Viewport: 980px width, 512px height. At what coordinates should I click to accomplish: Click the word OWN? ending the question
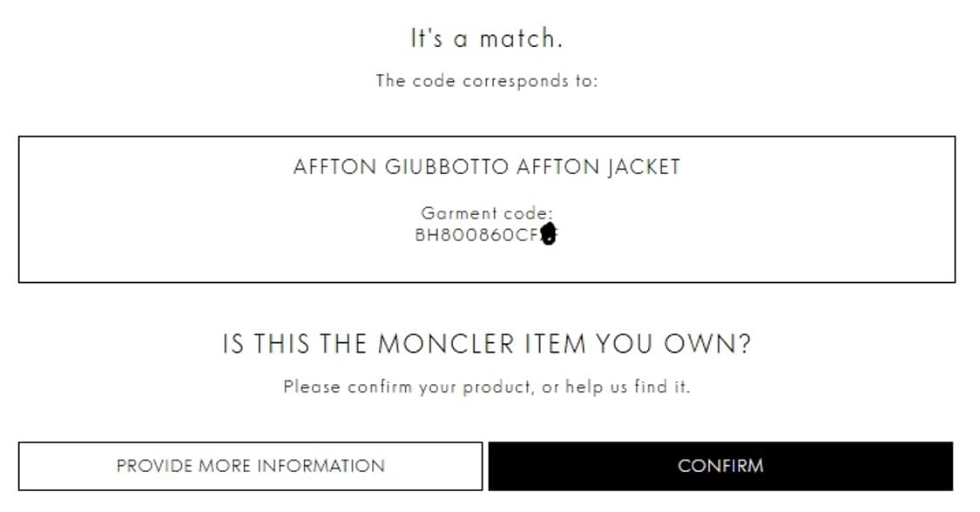pos(707,344)
